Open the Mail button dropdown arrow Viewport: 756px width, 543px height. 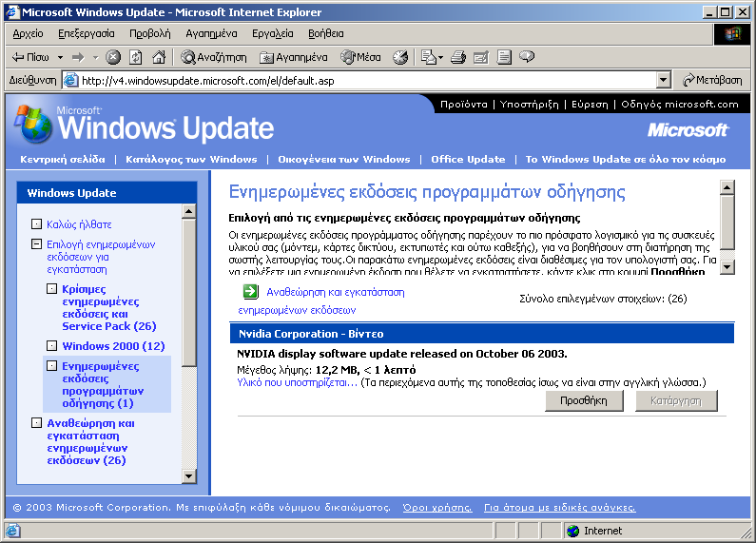click(440, 58)
